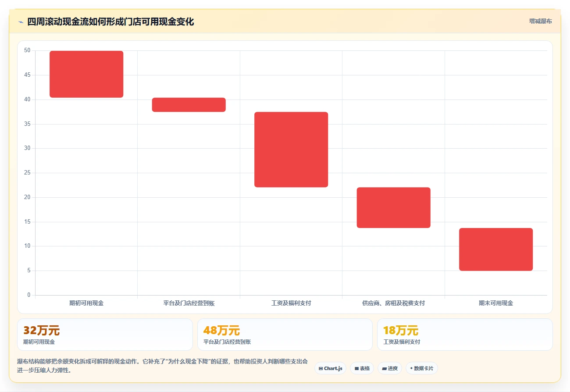Click x-axis label 期初可用现金
Screen dimensions: 570x392
tap(86, 303)
